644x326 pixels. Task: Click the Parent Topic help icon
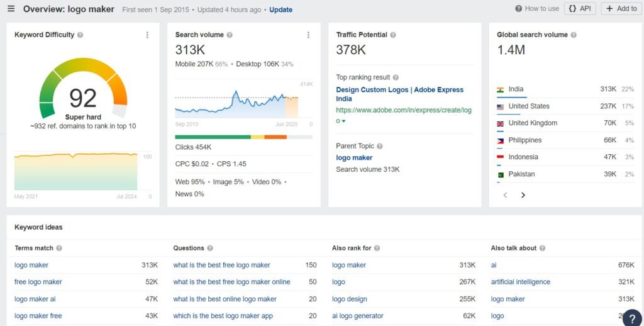click(x=380, y=147)
